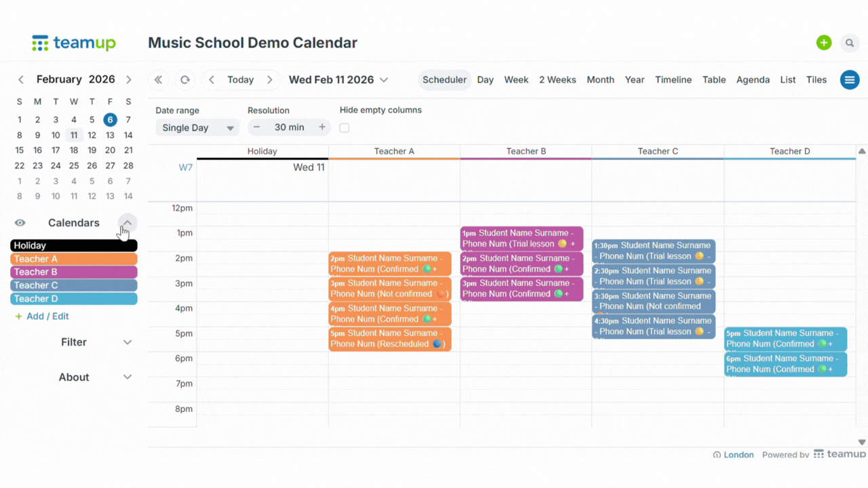The image size is (868, 488).
Task: Switch to the Agenda view
Action: click(x=753, y=80)
